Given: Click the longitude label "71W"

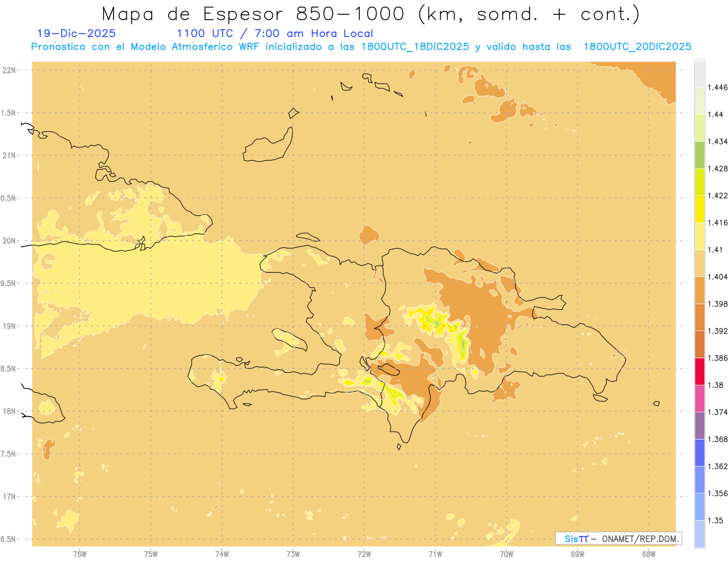Looking at the screenshot, I should click(435, 554).
